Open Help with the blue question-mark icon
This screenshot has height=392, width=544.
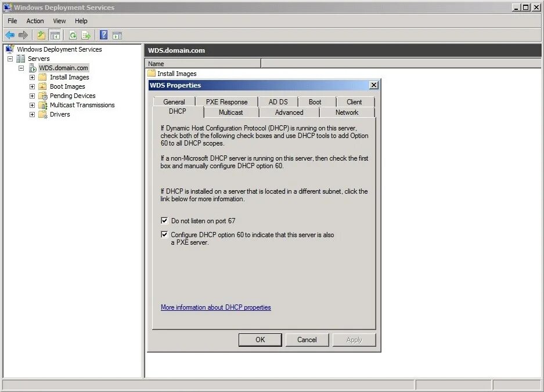click(103, 35)
